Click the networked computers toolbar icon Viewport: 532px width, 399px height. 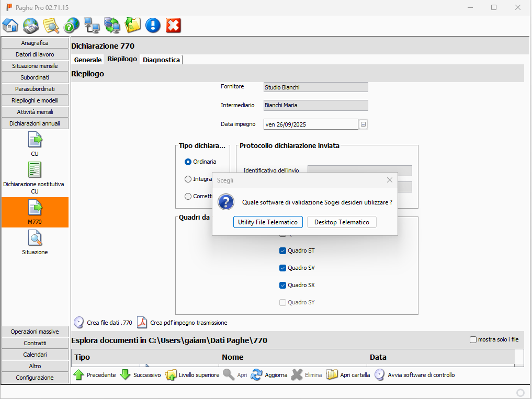pyautogui.click(x=92, y=25)
